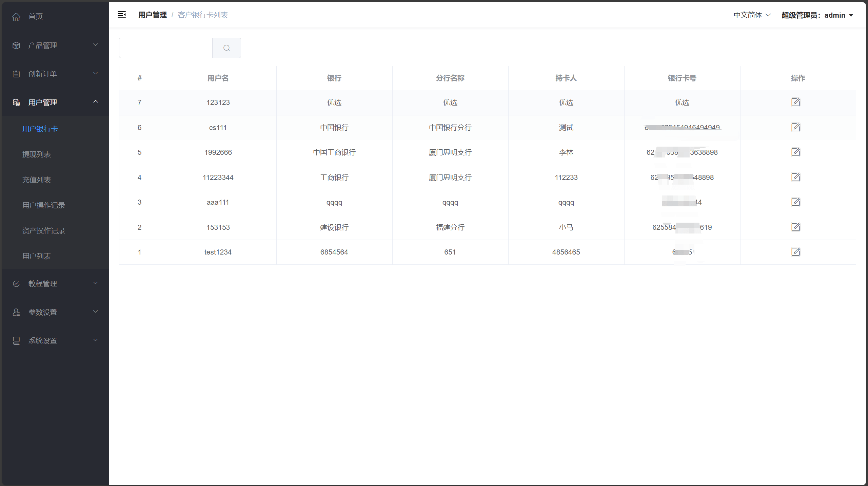The width and height of the screenshot is (868, 486).
Task: Click the edit icon for user cs111
Action: click(795, 127)
